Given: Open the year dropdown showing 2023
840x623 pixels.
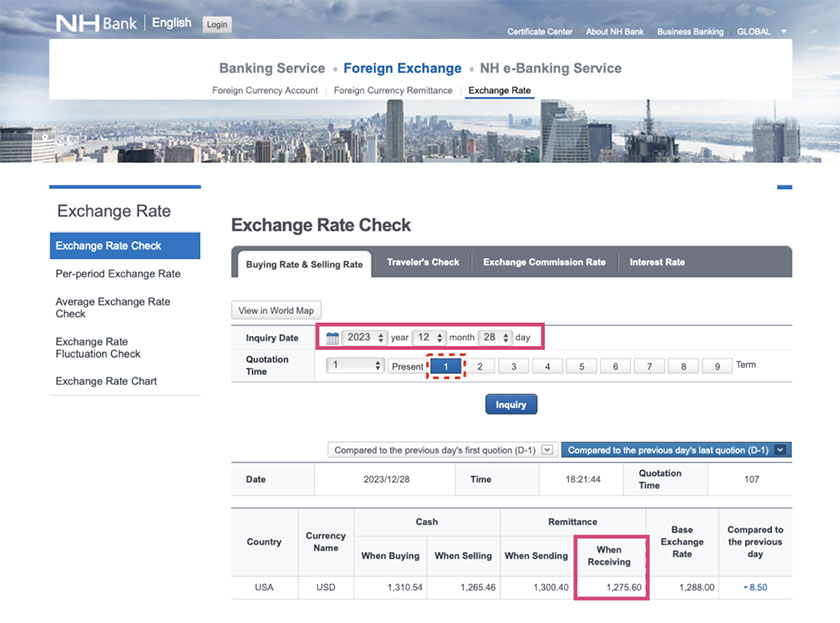Looking at the screenshot, I should click(x=364, y=338).
